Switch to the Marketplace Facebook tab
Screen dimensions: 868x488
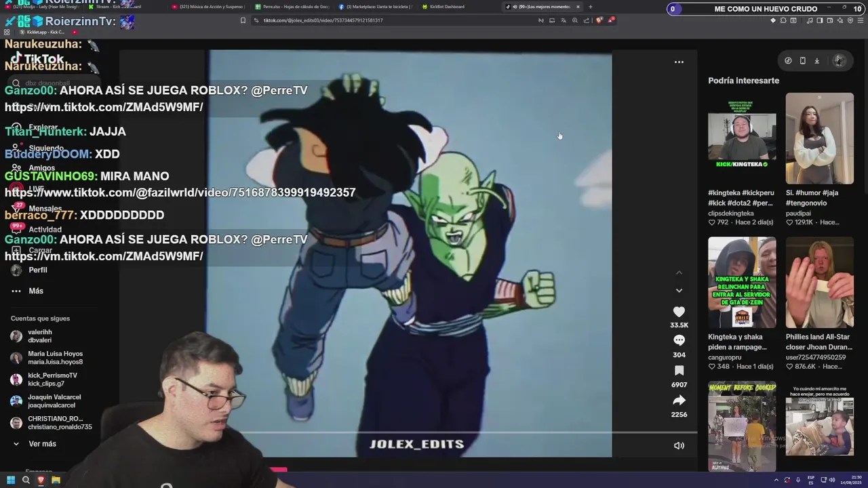[375, 7]
